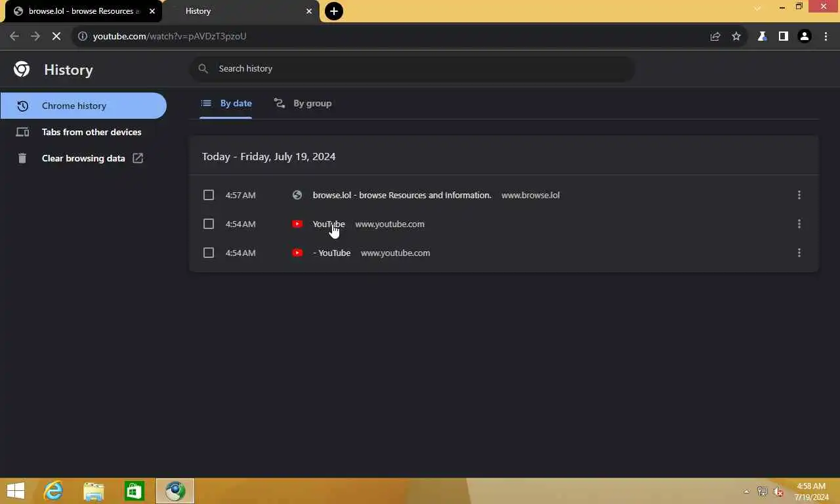Screen dimensions: 840x504
Task: Select the active browser taskbar icon
Action: pos(175,491)
